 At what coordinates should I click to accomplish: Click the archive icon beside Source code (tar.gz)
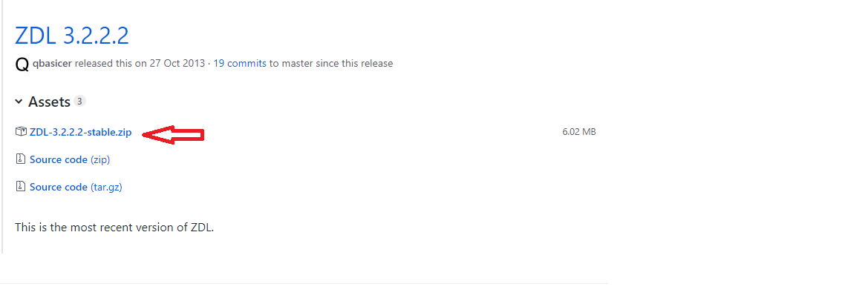(x=21, y=186)
